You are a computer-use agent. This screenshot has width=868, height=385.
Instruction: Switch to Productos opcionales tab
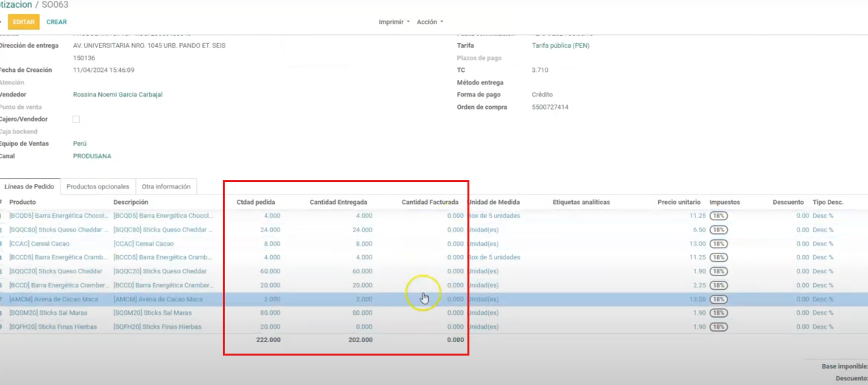pos(98,187)
